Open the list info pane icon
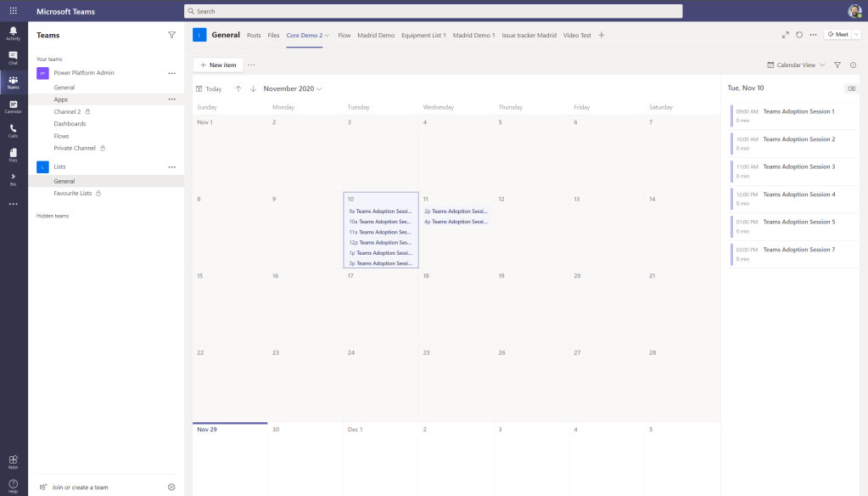Viewport: 868px width, 496px height. click(x=853, y=65)
